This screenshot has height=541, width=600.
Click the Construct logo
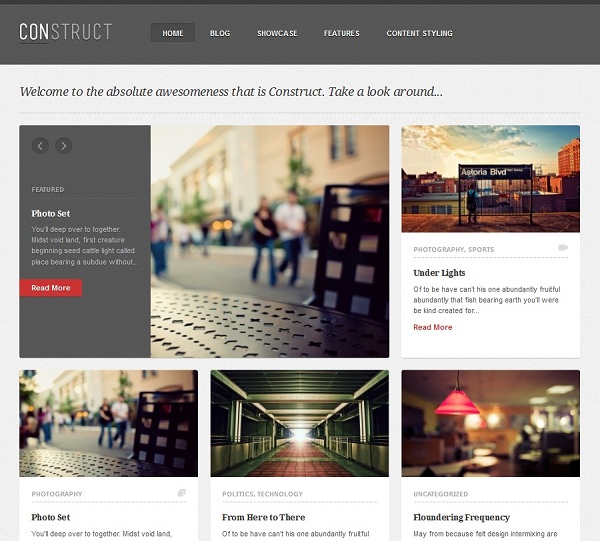tap(65, 32)
